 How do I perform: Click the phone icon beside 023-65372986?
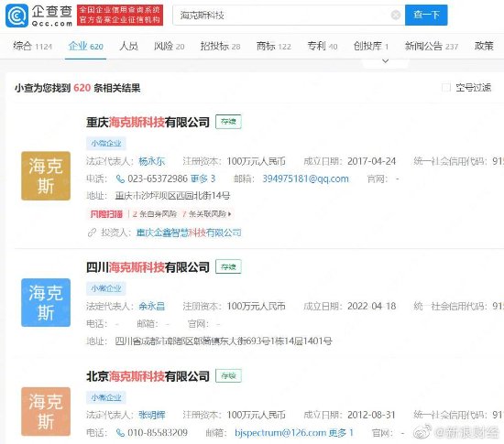click(x=120, y=179)
